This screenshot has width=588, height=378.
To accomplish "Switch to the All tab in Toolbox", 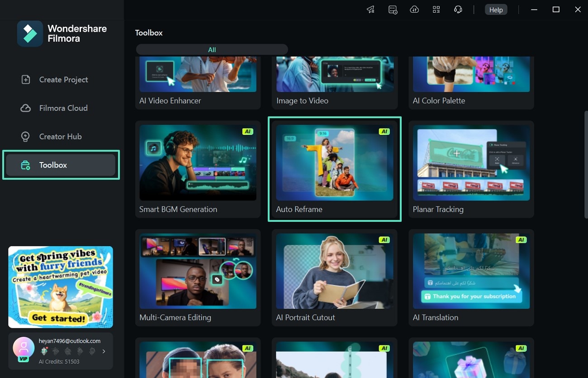I will 212,50.
